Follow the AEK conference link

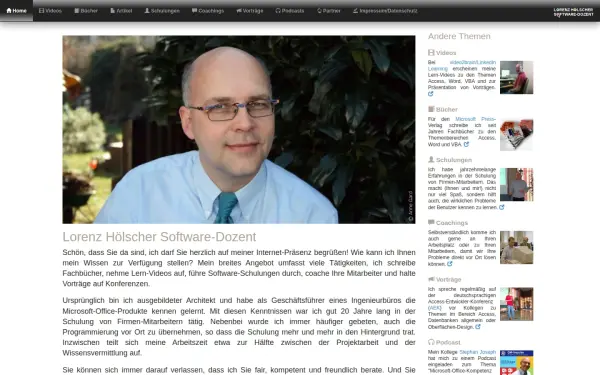point(435,308)
